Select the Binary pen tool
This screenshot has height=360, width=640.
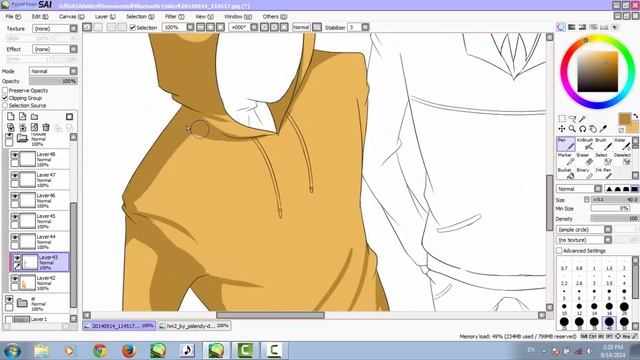point(584,174)
